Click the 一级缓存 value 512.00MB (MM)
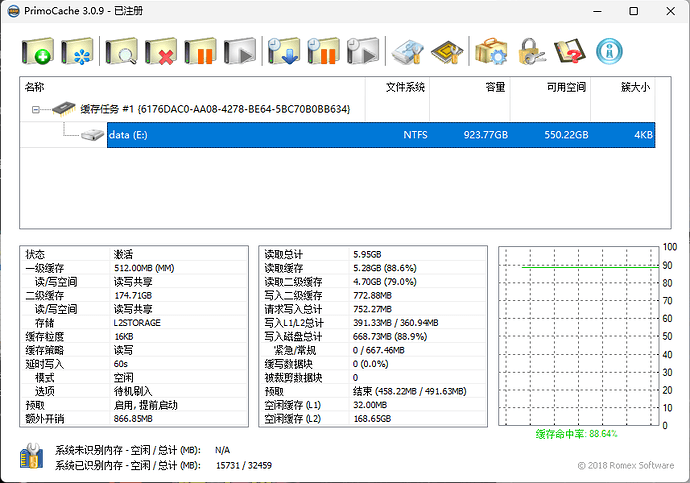Viewport: 690px width, 483px height. point(144,268)
